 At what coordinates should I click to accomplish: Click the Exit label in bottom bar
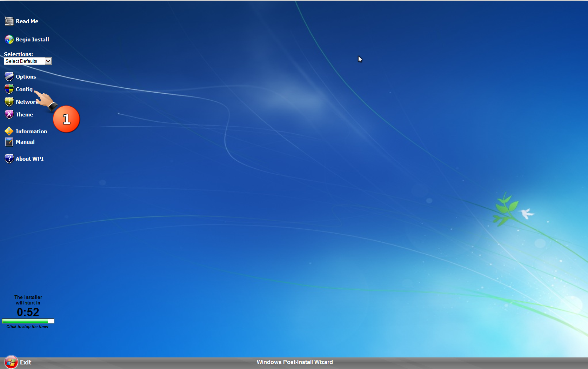pos(26,362)
